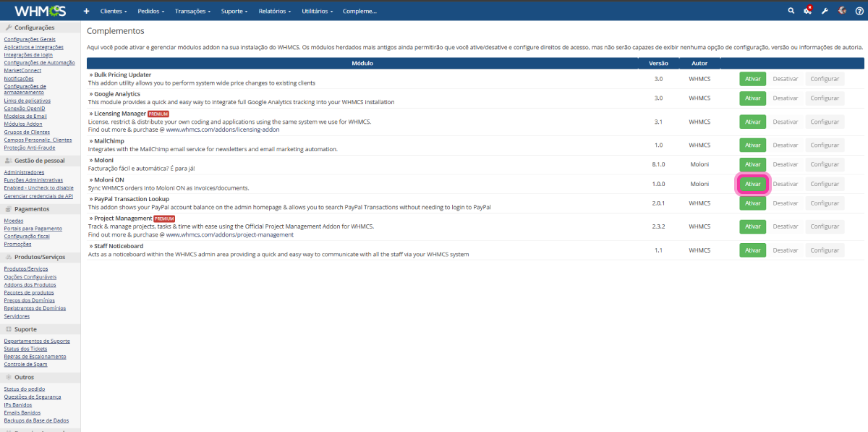This screenshot has width=868, height=432.
Task: Expand the Transações navigation menu
Action: [192, 12]
